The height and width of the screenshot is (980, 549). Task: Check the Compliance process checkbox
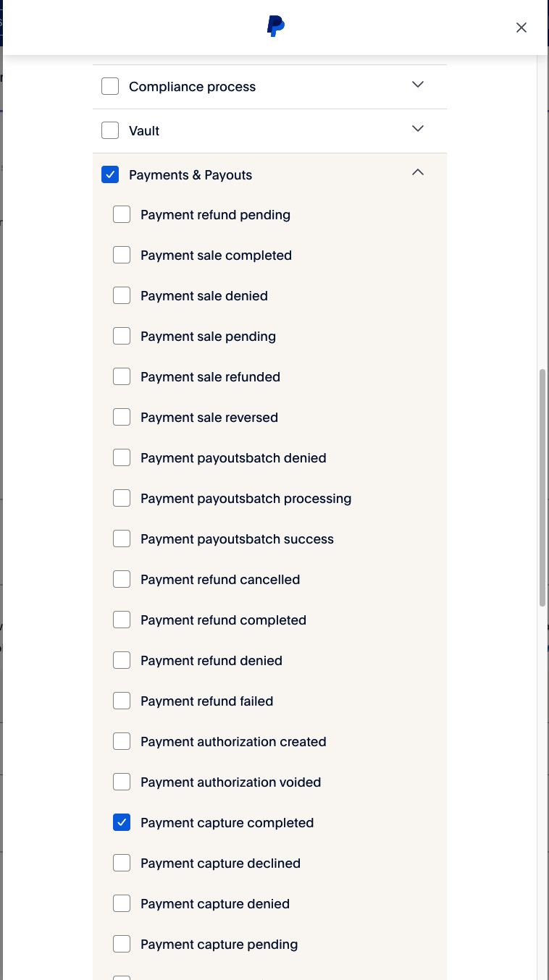point(110,87)
